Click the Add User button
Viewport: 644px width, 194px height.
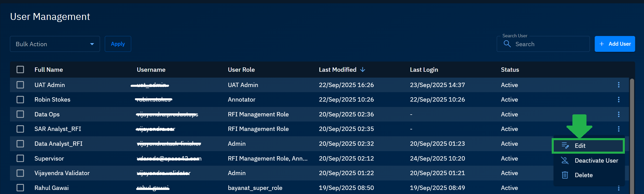click(x=614, y=44)
